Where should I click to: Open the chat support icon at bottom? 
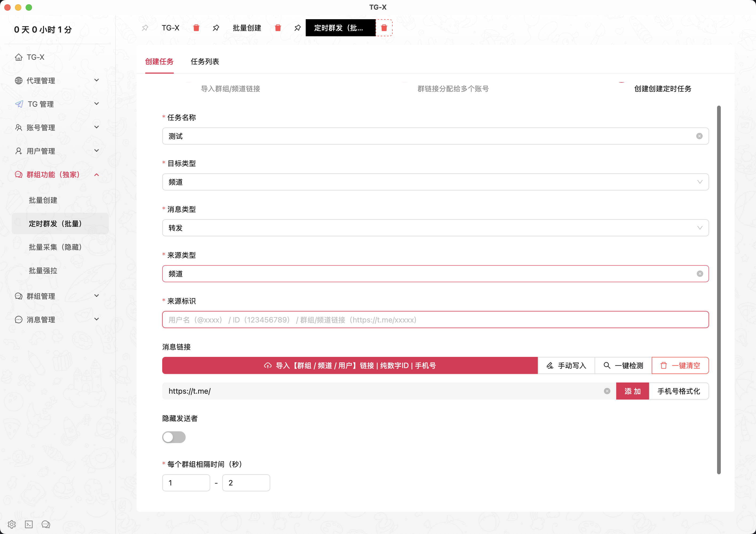click(46, 524)
